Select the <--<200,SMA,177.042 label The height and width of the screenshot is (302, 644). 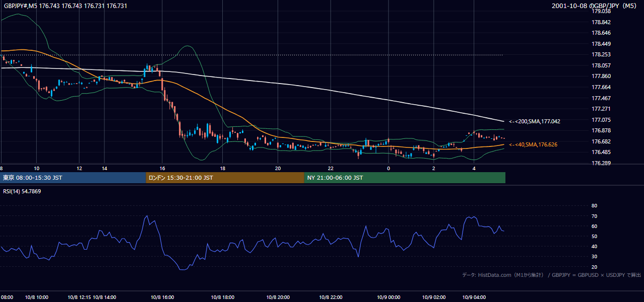(535, 121)
